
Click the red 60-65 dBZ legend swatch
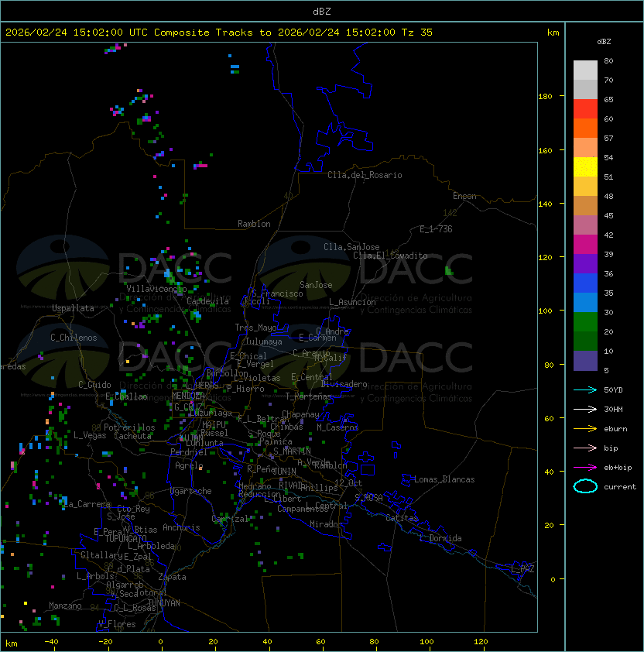[585, 109]
